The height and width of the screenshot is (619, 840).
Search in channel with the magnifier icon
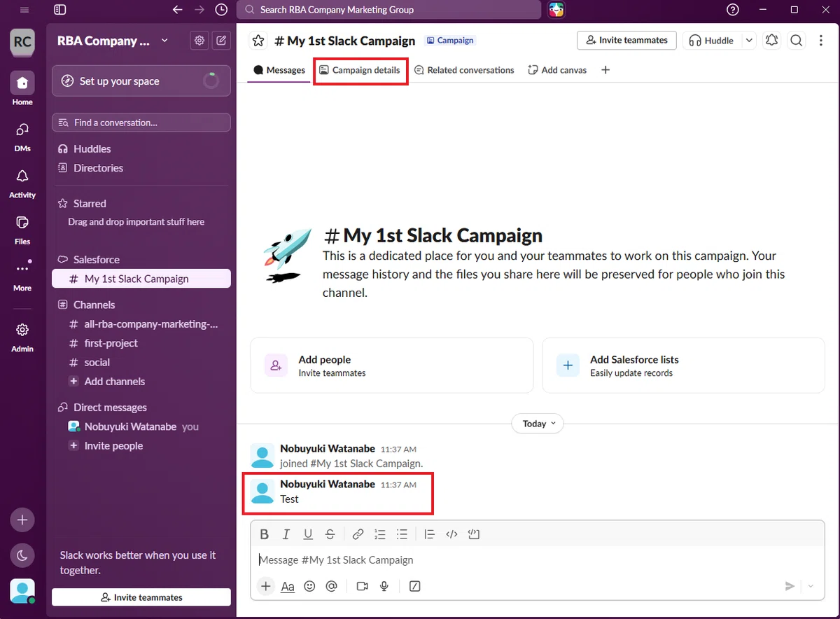point(796,41)
